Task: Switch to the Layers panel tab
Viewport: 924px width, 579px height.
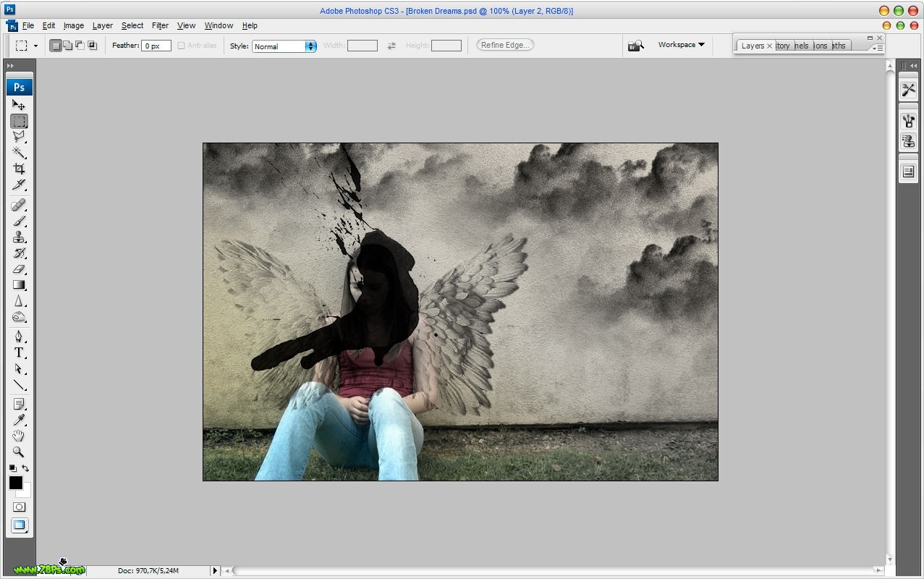Action: (753, 46)
